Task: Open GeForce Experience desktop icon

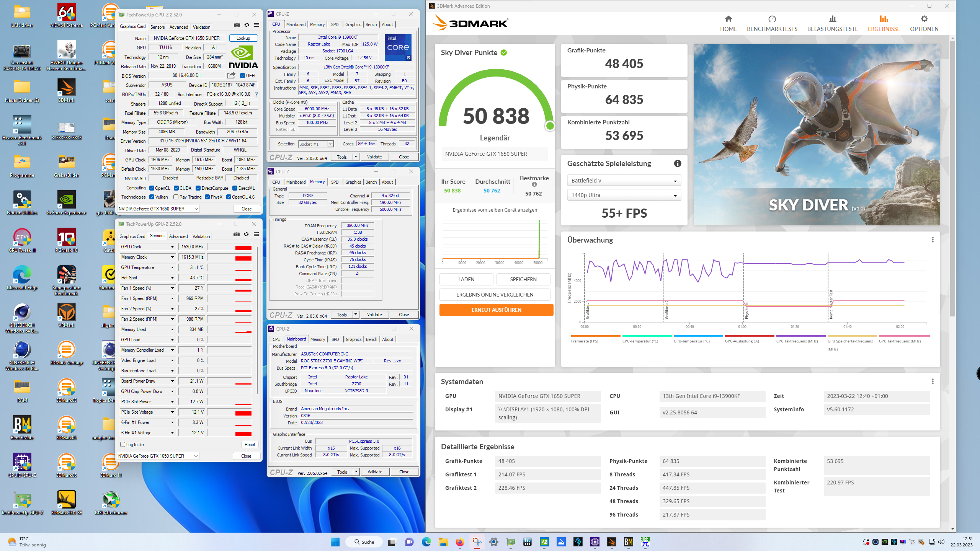Action: [x=66, y=203]
